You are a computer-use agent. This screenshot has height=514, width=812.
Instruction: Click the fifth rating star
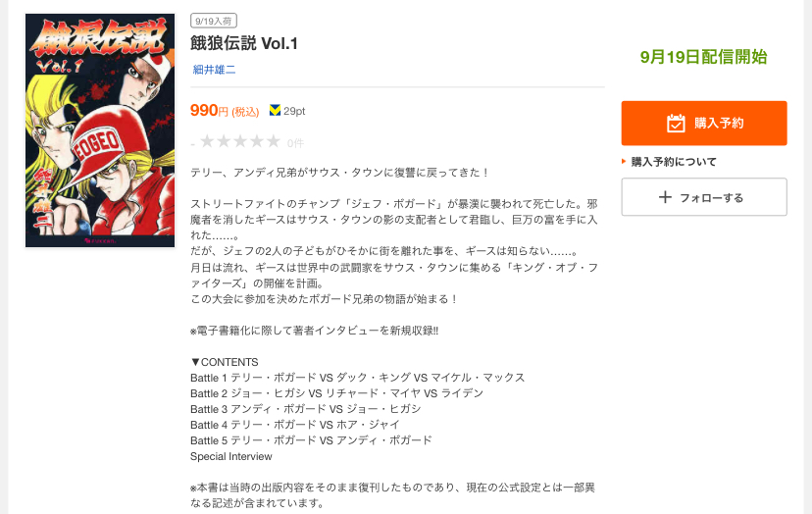point(274,141)
